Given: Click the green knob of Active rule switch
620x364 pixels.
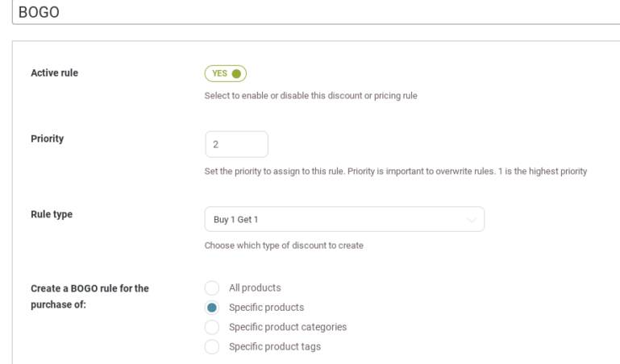Looking at the screenshot, I should tap(235, 73).
